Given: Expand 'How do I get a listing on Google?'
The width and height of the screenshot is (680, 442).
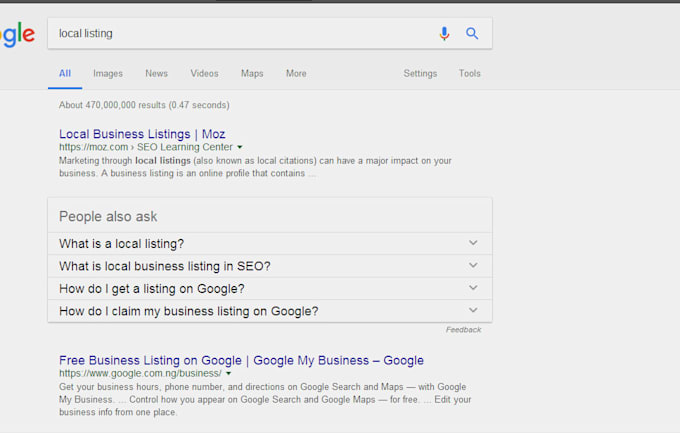Looking at the screenshot, I should 270,288.
